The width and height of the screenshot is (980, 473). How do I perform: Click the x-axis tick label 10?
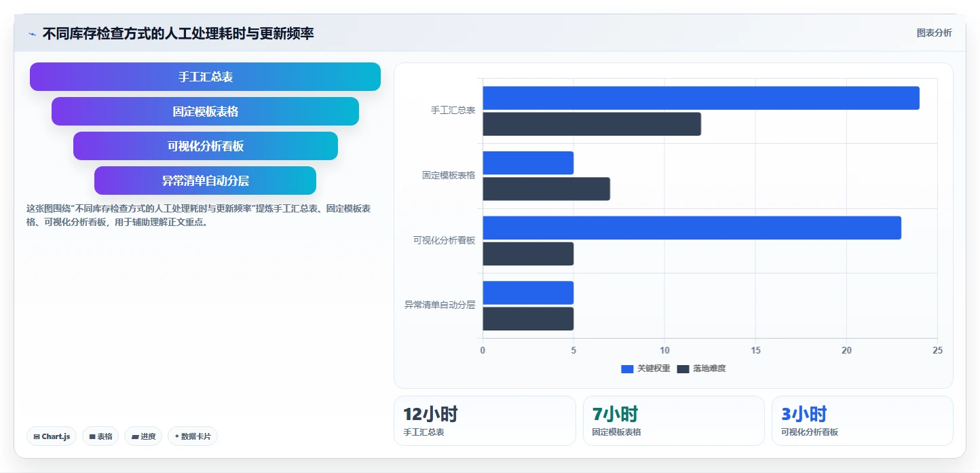664,350
